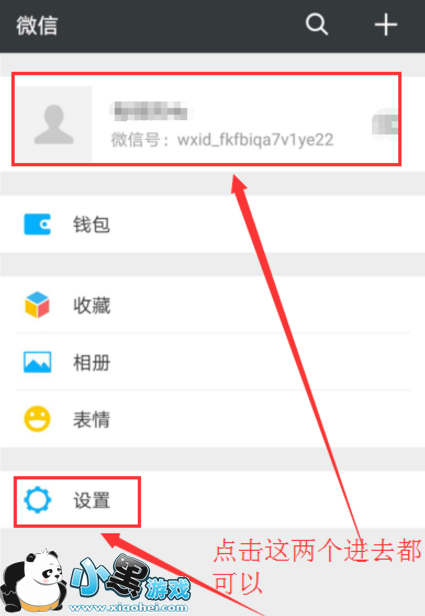Open the blue wallet icon

pyautogui.click(x=37, y=224)
